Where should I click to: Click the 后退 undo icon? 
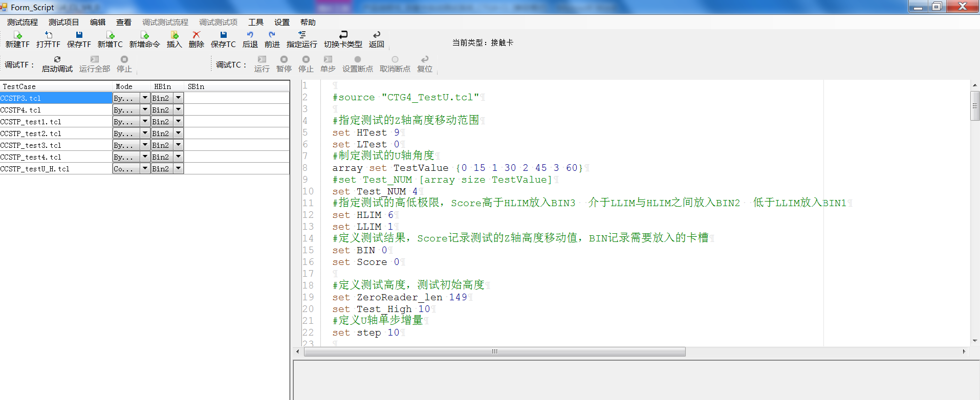(x=250, y=35)
